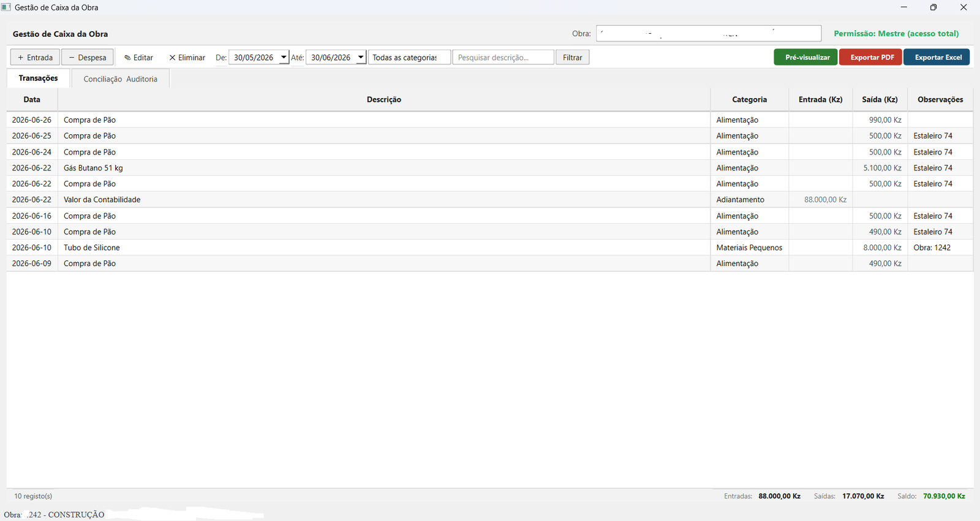Click the Obra selection field
The image size is (980, 521).
coord(709,34)
